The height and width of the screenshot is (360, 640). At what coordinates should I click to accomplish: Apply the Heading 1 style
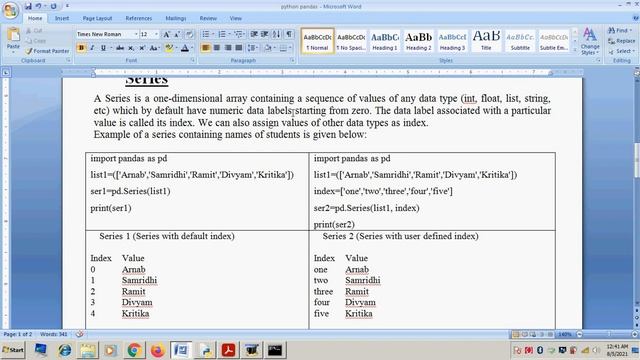384,40
